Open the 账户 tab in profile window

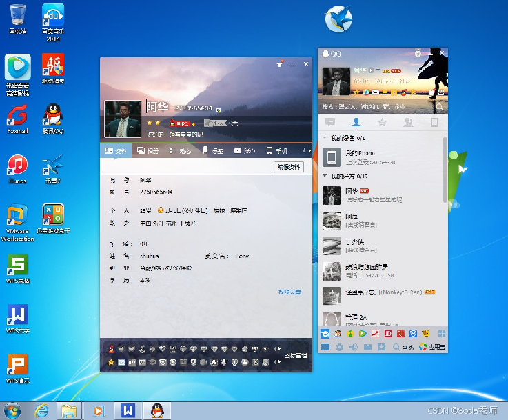coord(245,151)
